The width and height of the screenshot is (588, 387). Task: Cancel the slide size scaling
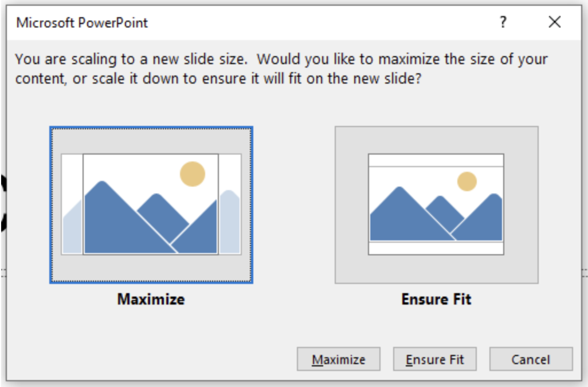[531, 360]
